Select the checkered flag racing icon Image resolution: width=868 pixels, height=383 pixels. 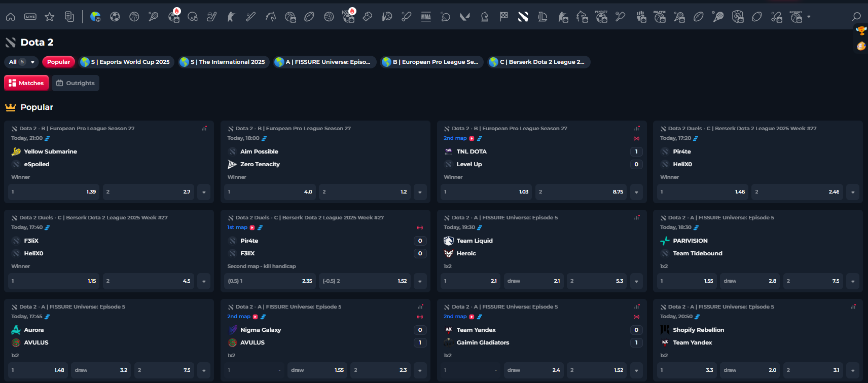(x=504, y=17)
